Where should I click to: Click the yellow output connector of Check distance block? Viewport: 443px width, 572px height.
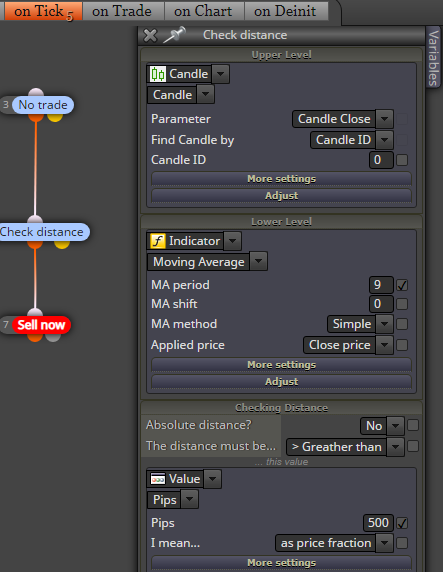pyautogui.click(x=62, y=244)
